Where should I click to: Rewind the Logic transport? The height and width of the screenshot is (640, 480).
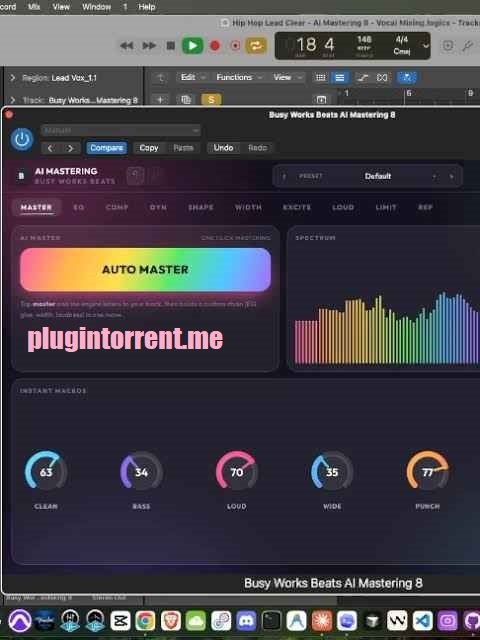point(127,45)
